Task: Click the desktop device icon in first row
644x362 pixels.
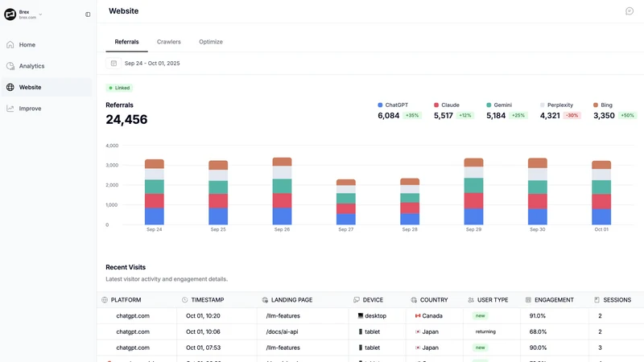Action: [360, 315]
